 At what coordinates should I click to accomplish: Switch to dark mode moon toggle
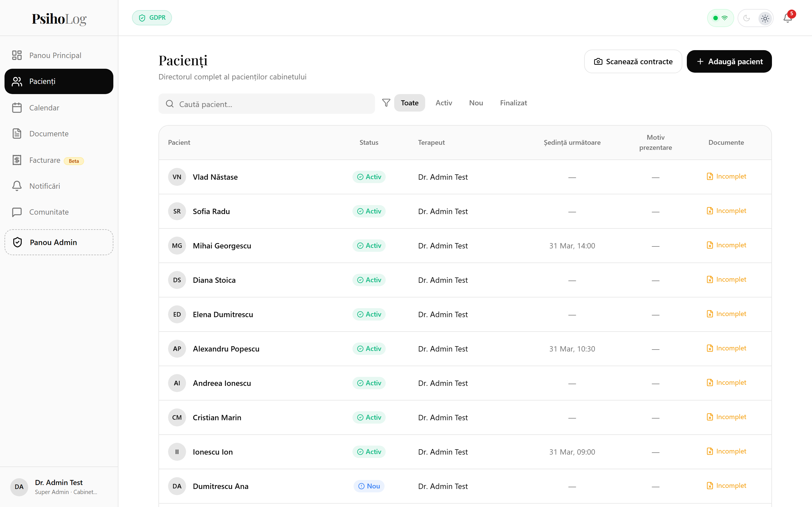pos(747,18)
